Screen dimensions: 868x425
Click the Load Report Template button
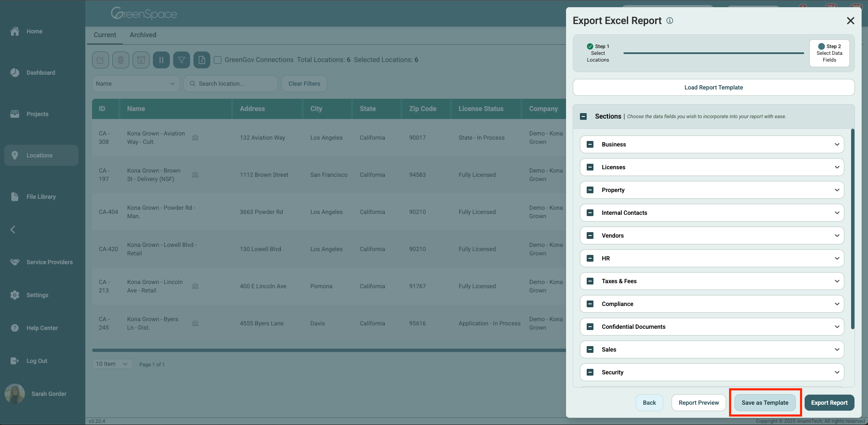(x=713, y=87)
